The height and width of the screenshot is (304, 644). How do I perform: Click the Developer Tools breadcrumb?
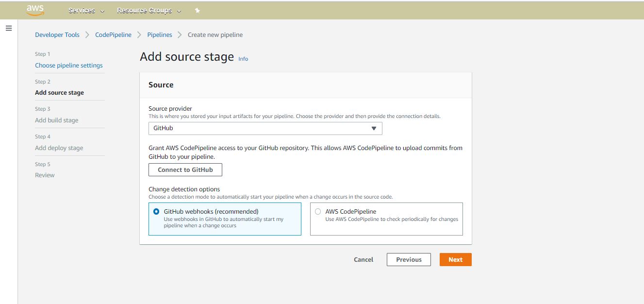click(x=57, y=34)
